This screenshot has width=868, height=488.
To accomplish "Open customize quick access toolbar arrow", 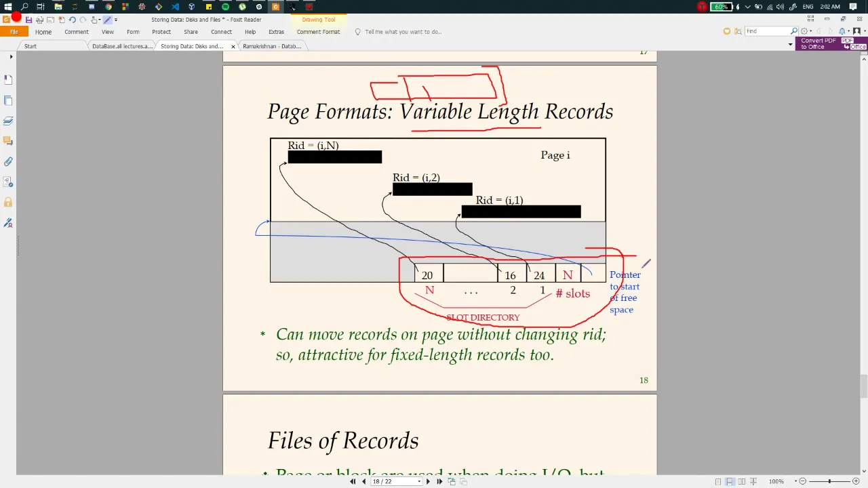I will tap(116, 20).
